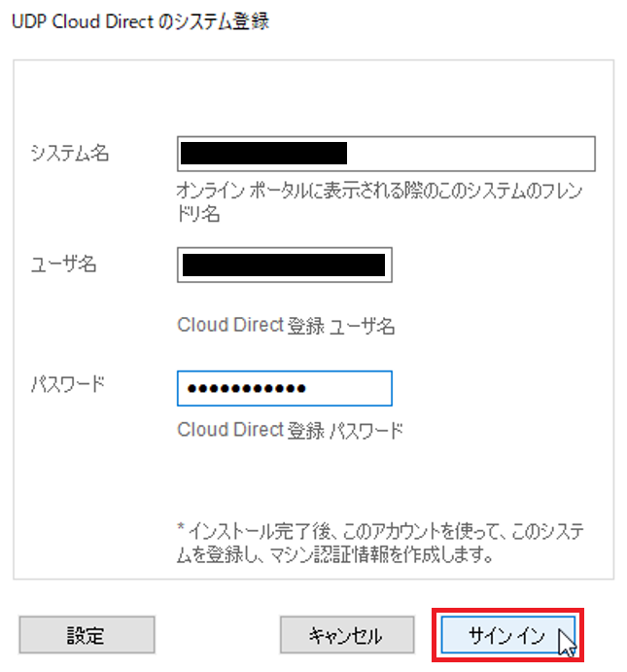Select the 'Cloud Direct 登録 パスワード' hint text
The width and height of the screenshot is (627, 672).
[290, 430]
